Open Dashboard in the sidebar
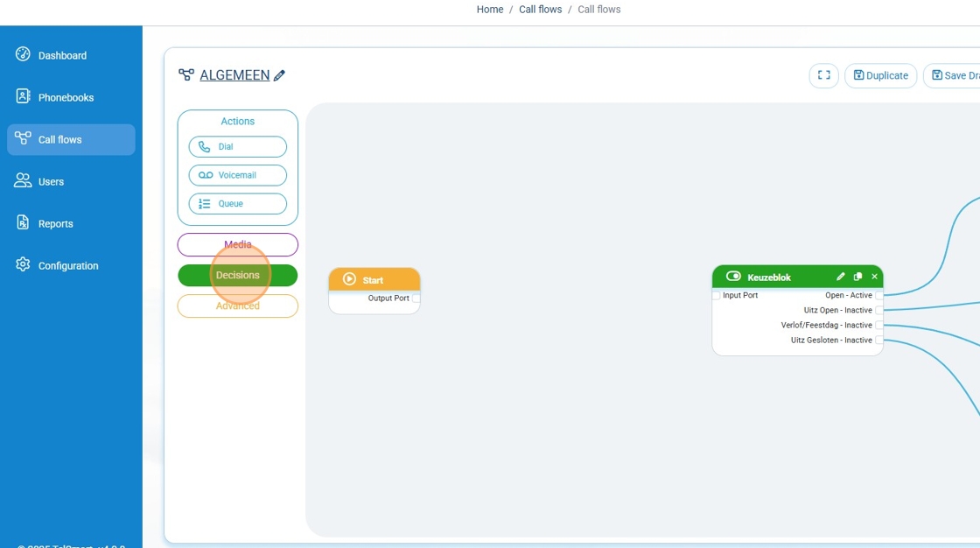The height and width of the screenshot is (548, 980). (62, 55)
